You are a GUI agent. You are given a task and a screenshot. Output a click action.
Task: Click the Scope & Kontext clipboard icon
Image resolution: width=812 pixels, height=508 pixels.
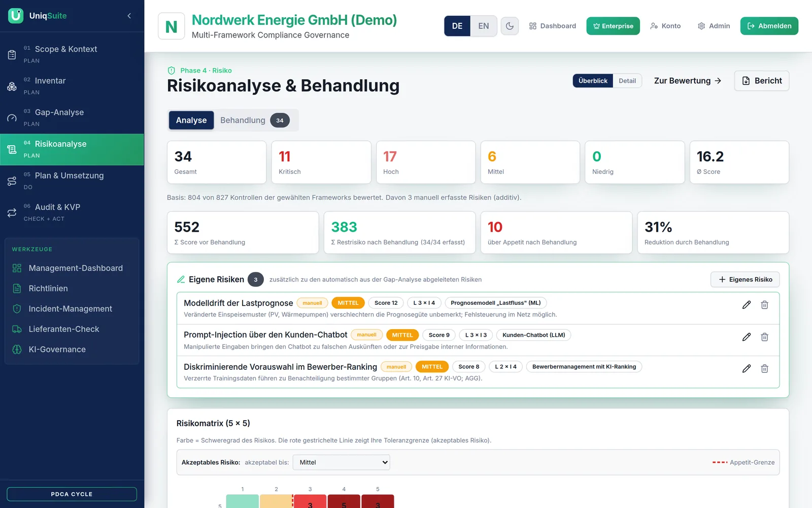click(12, 54)
